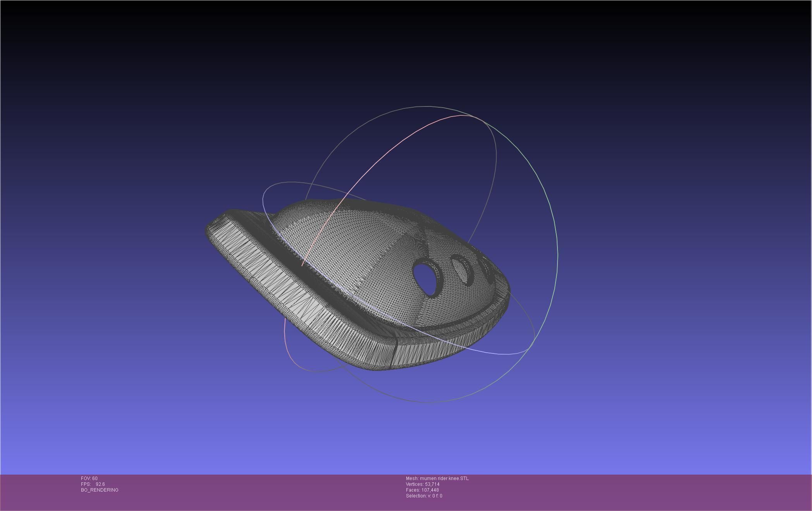Click the FOV: 60 readout
812x511 pixels.
pyautogui.click(x=89, y=478)
